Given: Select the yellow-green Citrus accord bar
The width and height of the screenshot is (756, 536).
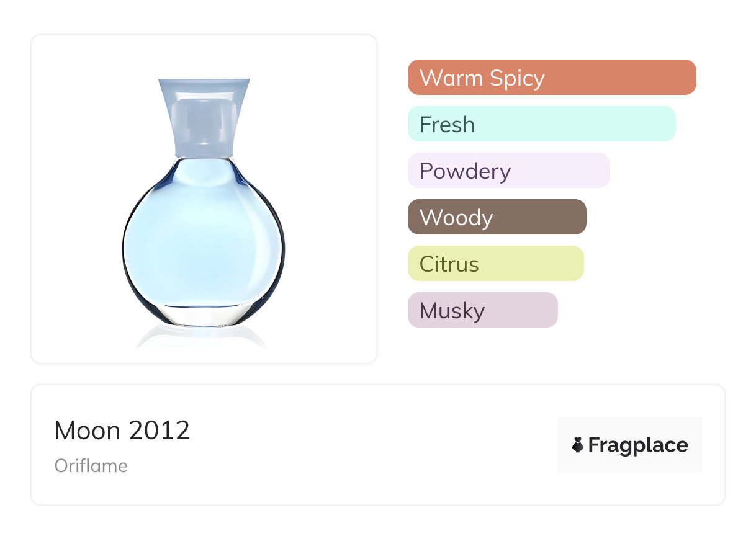Looking at the screenshot, I should [x=534, y=264].
